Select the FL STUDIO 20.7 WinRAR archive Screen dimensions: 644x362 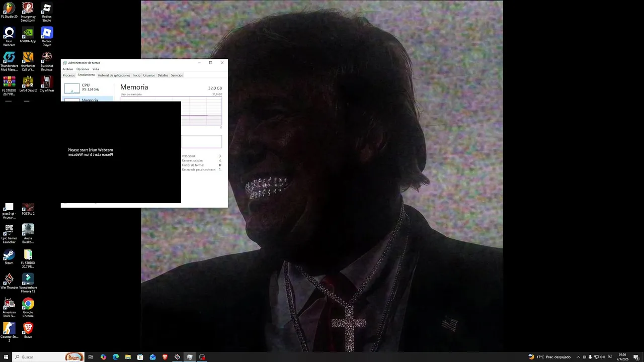click(x=9, y=86)
